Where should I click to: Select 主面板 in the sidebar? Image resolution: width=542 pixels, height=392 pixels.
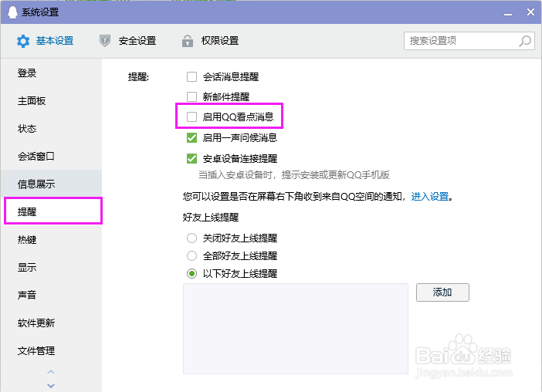pos(51,101)
